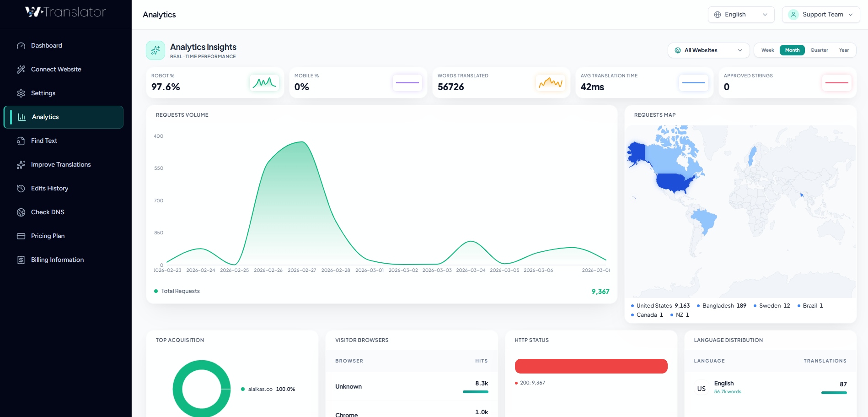Screen dimensions: 868x417
Task: Select the Year time range
Action: tap(844, 50)
